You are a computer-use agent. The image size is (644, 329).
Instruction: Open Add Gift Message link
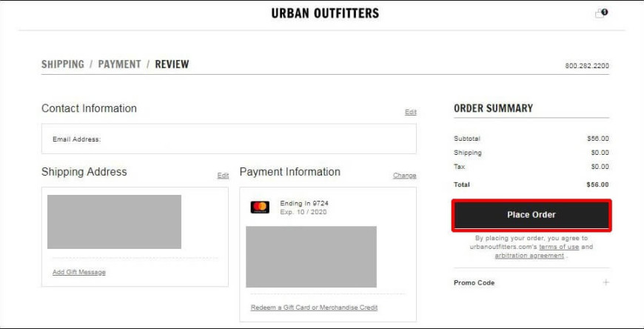(79, 272)
